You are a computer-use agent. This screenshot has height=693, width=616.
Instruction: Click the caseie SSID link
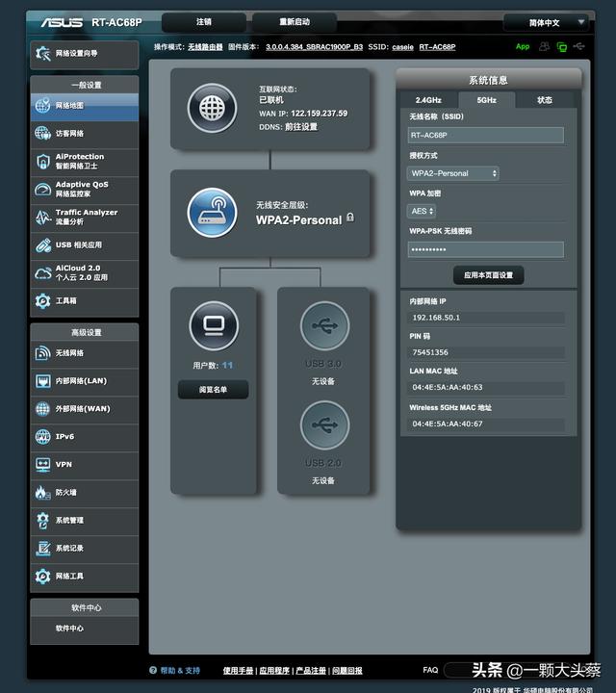(402, 47)
